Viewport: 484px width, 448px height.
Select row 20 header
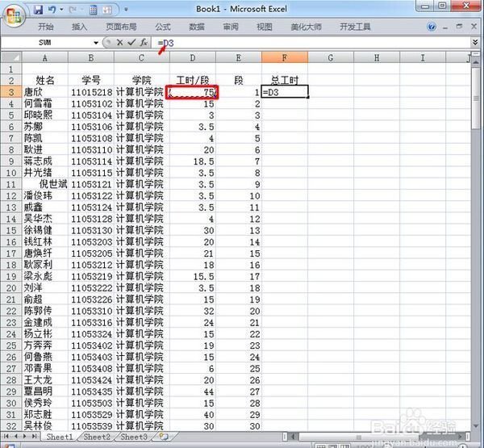pyautogui.click(x=11, y=288)
